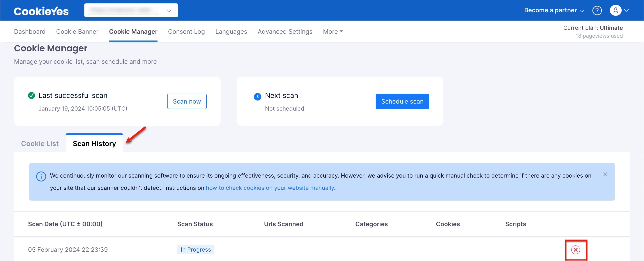Select the Scan History tab
The image size is (644, 261).
(x=94, y=143)
